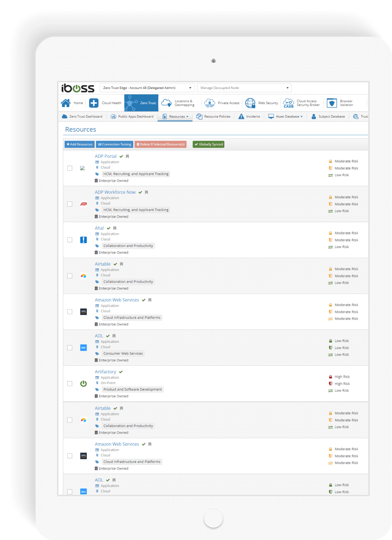Open the ADP Portal resource link
The height and width of the screenshot is (540, 392).
(106, 156)
